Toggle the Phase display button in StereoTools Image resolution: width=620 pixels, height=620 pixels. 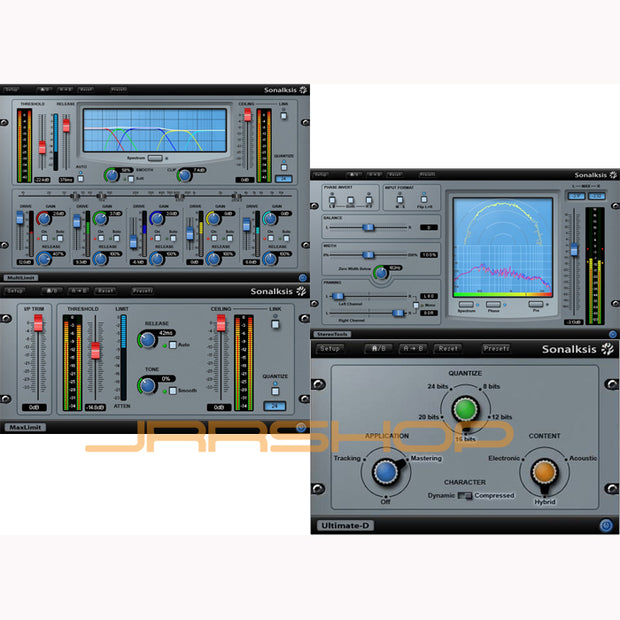click(493, 304)
